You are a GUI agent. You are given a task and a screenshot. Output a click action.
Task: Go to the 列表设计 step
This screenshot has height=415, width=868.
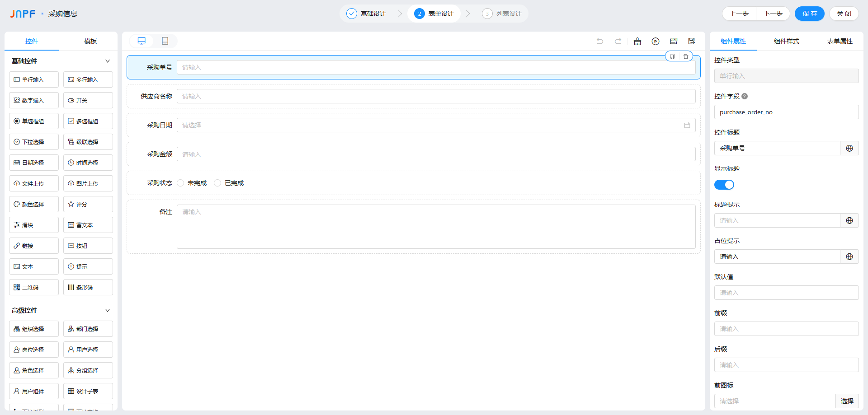click(x=502, y=14)
